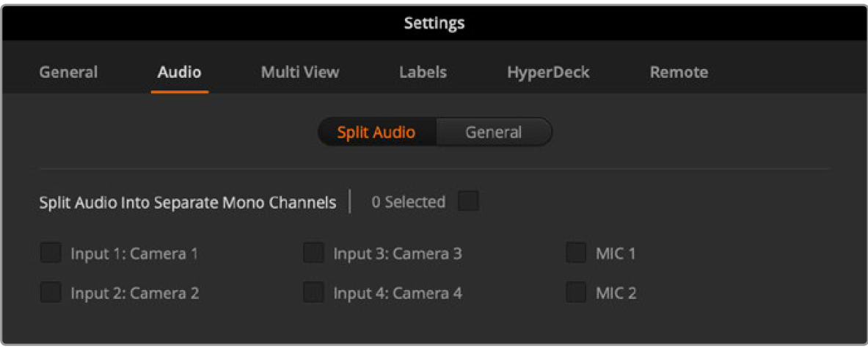Screen dimensions: 868x349
Task: Click the '0 Selected' counter text
Action: (408, 202)
